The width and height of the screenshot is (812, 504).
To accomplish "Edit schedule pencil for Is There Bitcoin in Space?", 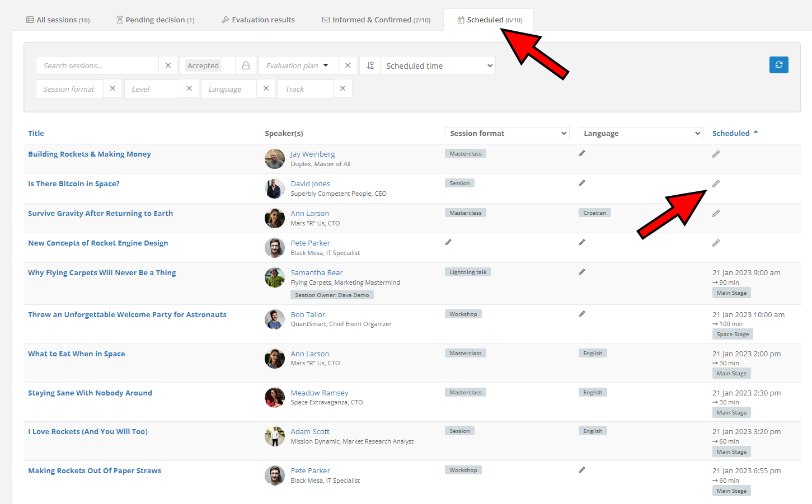I will pyautogui.click(x=716, y=183).
